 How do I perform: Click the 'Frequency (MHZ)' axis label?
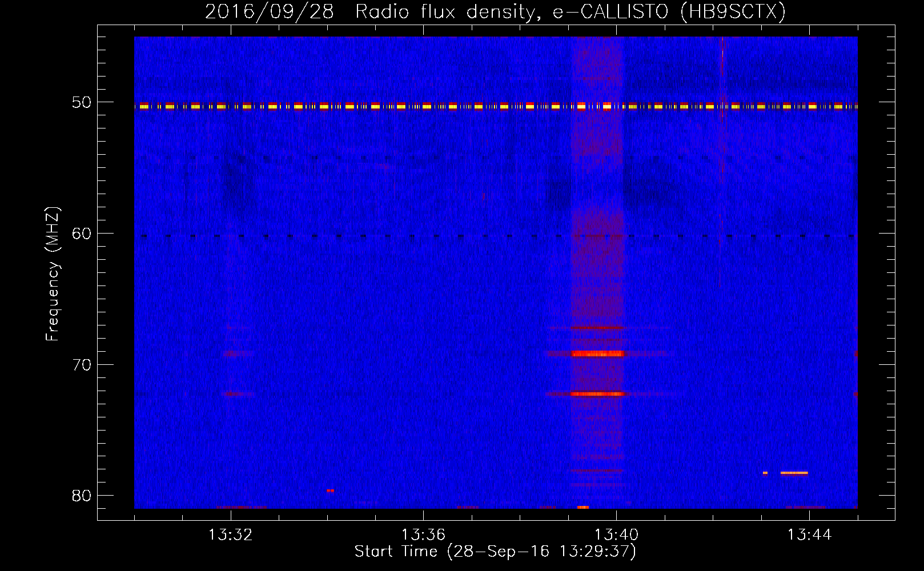[52, 274]
